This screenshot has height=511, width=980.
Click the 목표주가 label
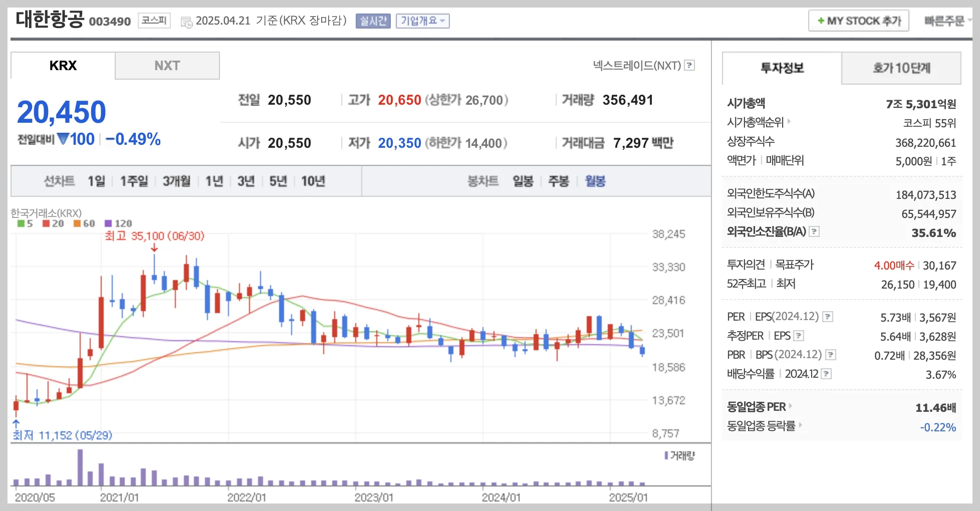pos(795,265)
